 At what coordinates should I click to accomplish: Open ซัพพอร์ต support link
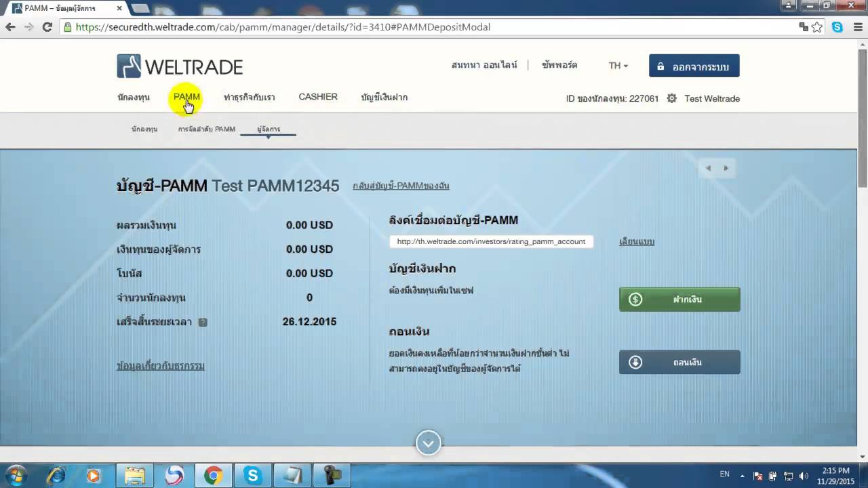[559, 66]
